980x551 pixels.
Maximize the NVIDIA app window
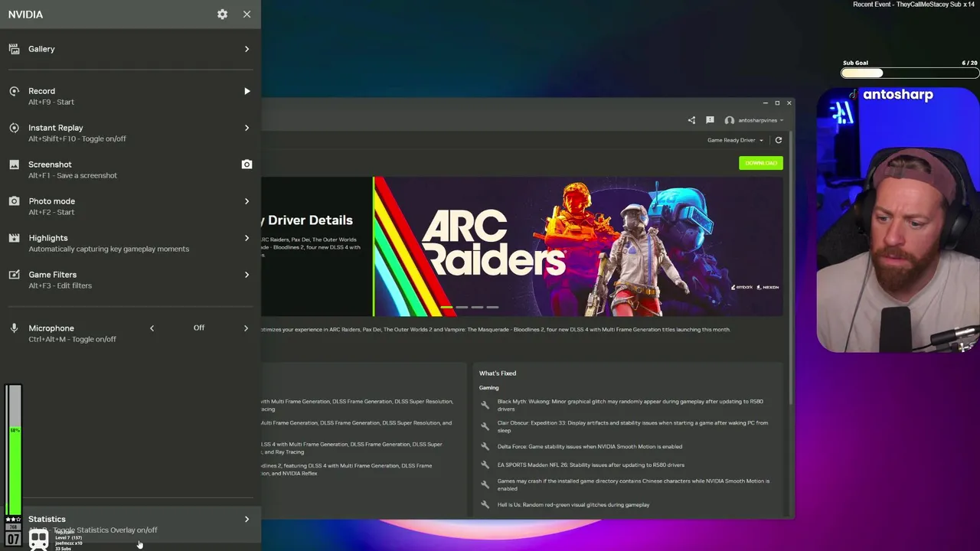[777, 103]
